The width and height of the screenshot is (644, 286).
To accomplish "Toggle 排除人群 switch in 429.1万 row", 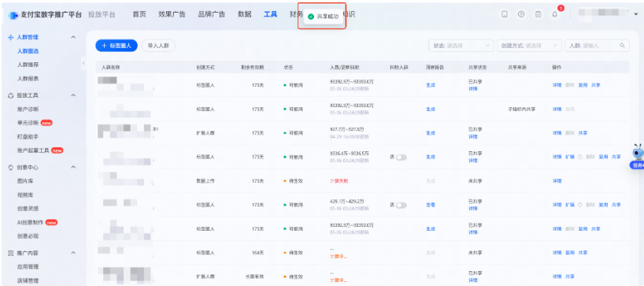I will coord(402,205).
